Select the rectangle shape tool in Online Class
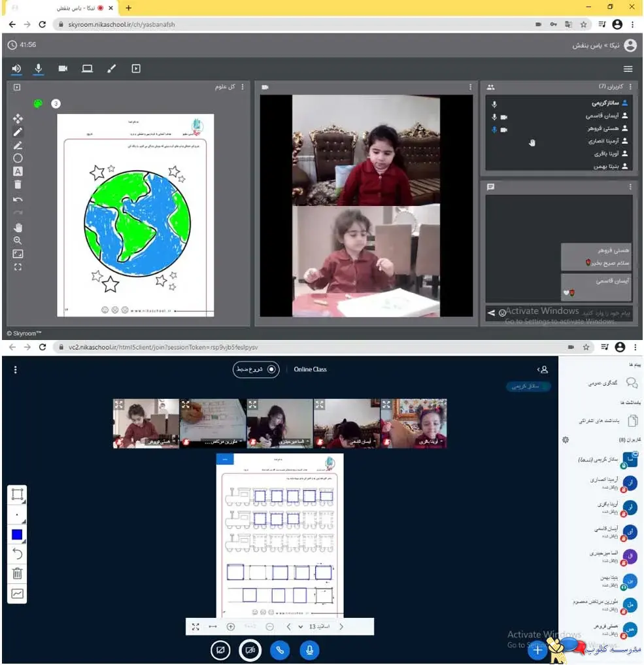 pyautogui.click(x=18, y=494)
